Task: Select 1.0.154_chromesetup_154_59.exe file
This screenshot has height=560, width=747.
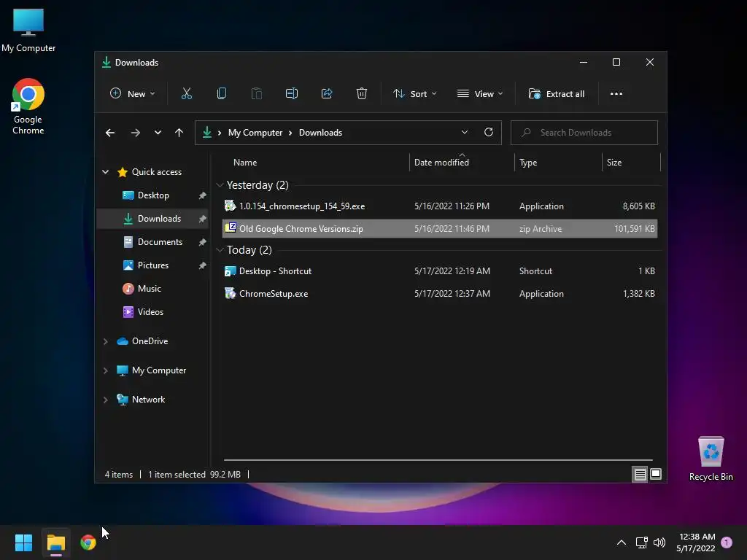Action: (x=440, y=206)
